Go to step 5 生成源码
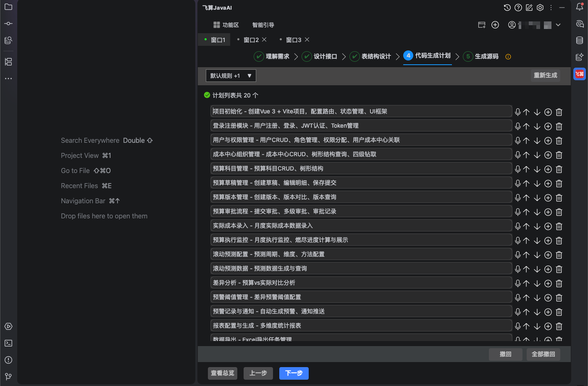 tap(481, 57)
